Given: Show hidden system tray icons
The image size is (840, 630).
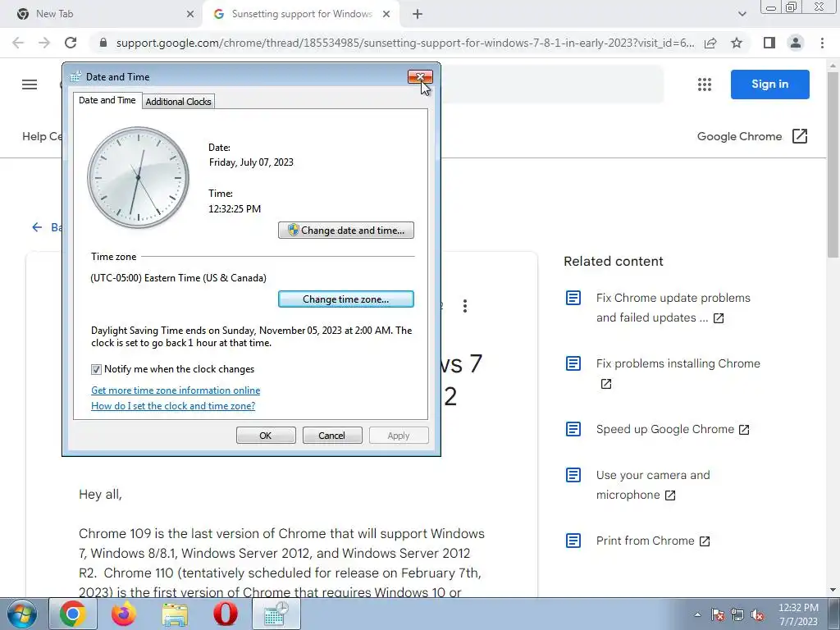Looking at the screenshot, I should coord(697,615).
